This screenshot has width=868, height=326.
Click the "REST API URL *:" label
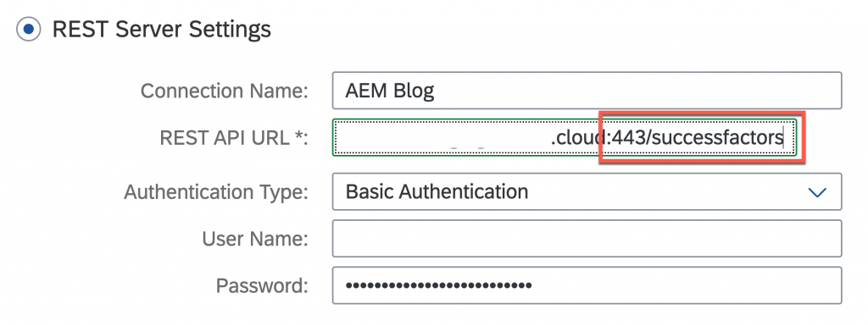coord(234,138)
